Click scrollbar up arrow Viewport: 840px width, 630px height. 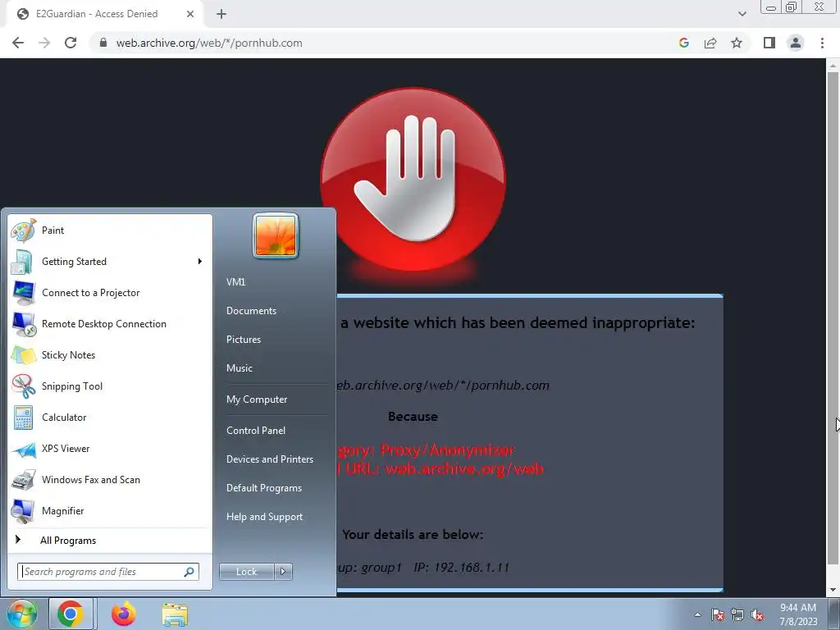click(833, 66)
